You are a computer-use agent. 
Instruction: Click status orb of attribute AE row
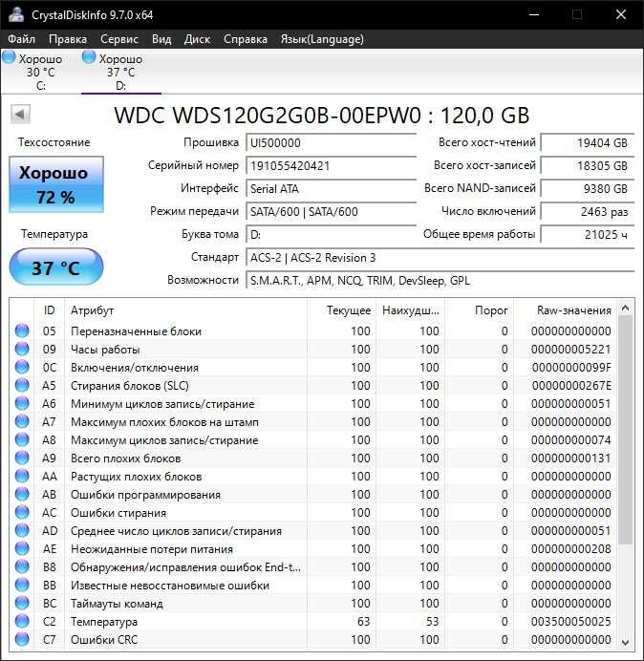coord(22,548)
